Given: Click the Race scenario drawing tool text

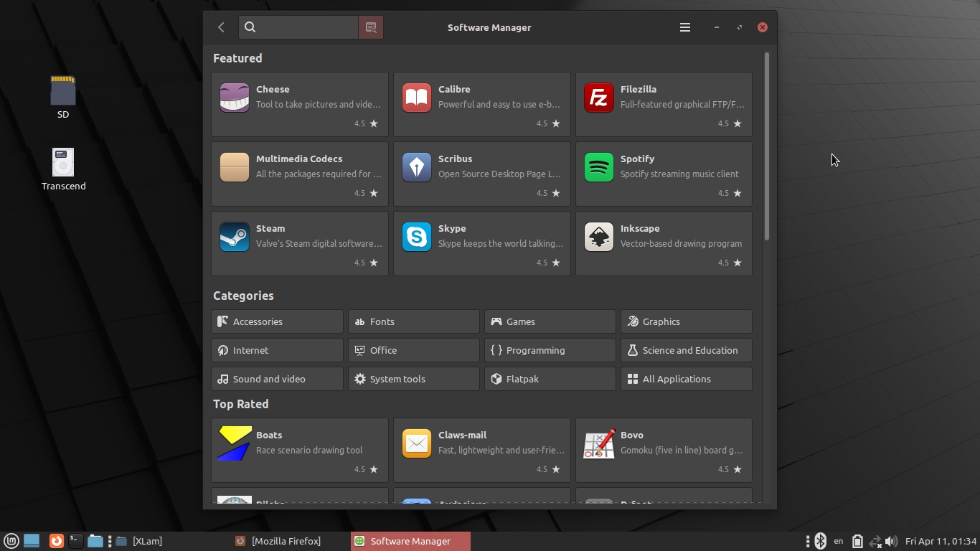Looking at the screenshot, I should click(309, 450).
